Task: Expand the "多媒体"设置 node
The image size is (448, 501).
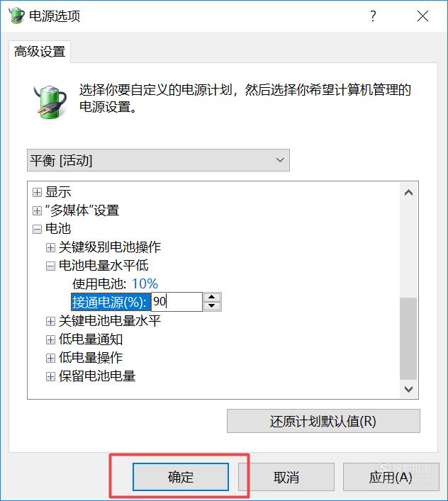Action: click(37, 210)
